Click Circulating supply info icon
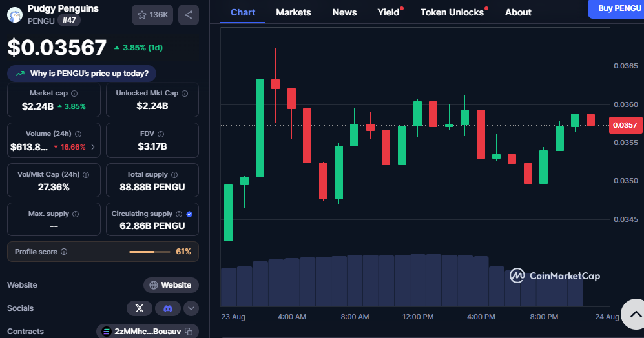Image resolution: width=644 pixels, height=338 pixels. 179,214
